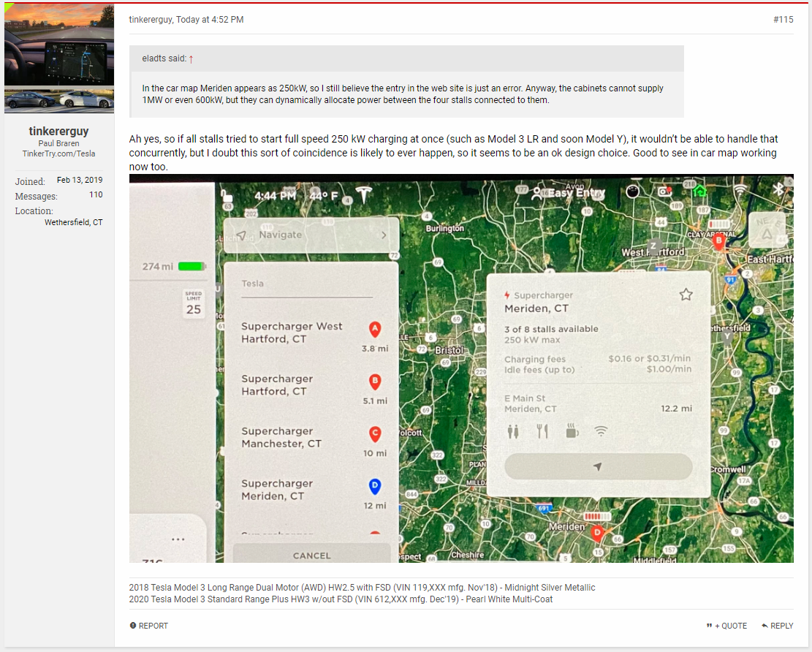This screenshot has height=652, width=812.
Task: Click the red arrow beside 'eladts said'
Action: click(191, 59)
